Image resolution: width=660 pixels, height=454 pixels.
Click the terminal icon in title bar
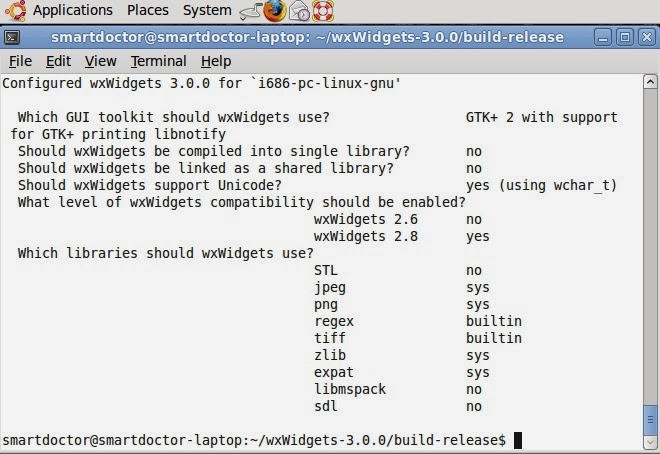tap(12, 37)
